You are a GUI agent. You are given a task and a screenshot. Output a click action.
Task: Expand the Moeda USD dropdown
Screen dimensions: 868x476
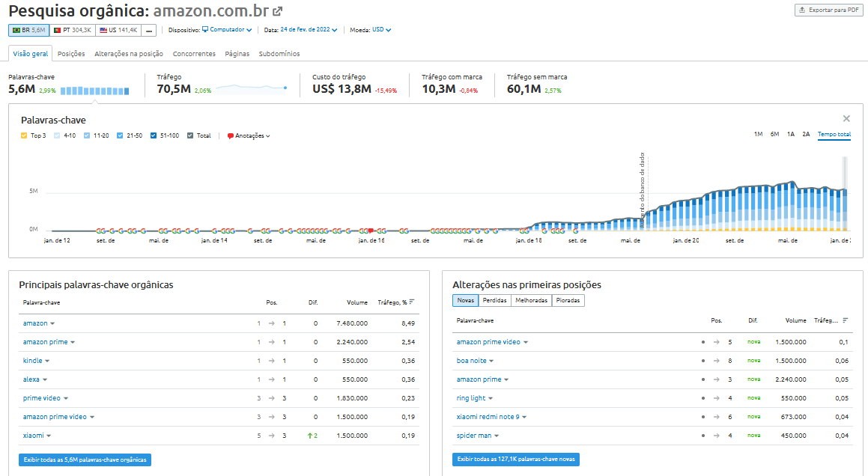[x=382, y=30]
